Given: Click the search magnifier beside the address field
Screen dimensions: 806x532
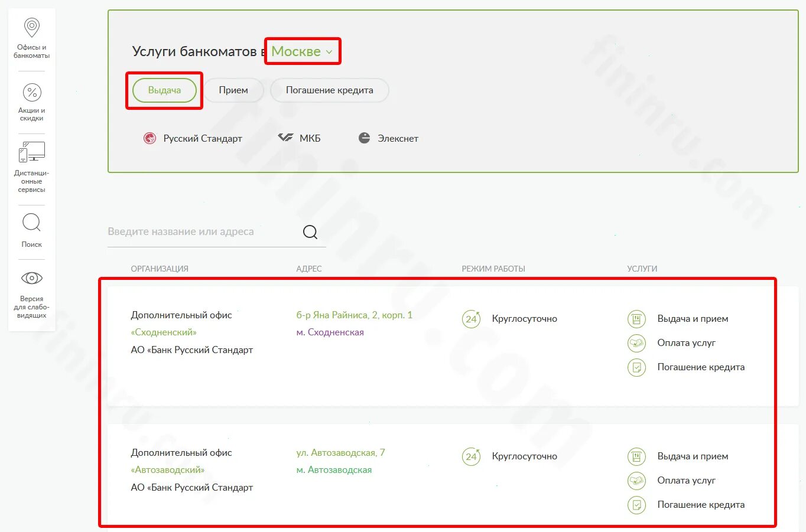Looking at the screenshot, I should tap(310, 231).
